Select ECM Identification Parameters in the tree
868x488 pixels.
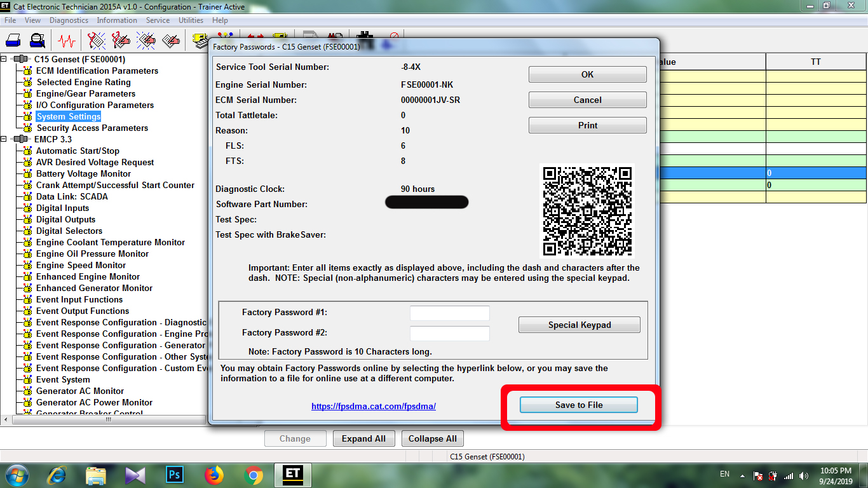[x=97, y=71]
